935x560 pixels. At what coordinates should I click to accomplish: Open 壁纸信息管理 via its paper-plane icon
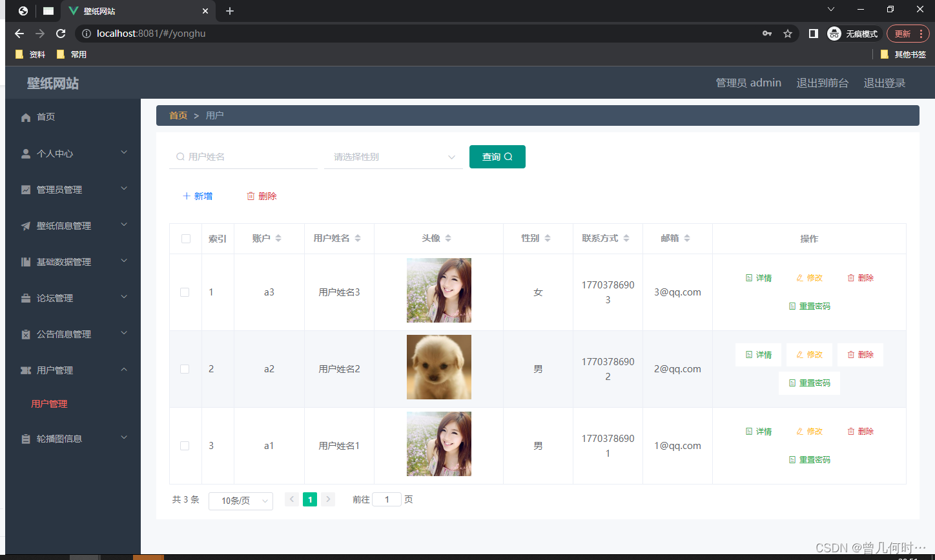pyautogui.click(x=25, y=225)
